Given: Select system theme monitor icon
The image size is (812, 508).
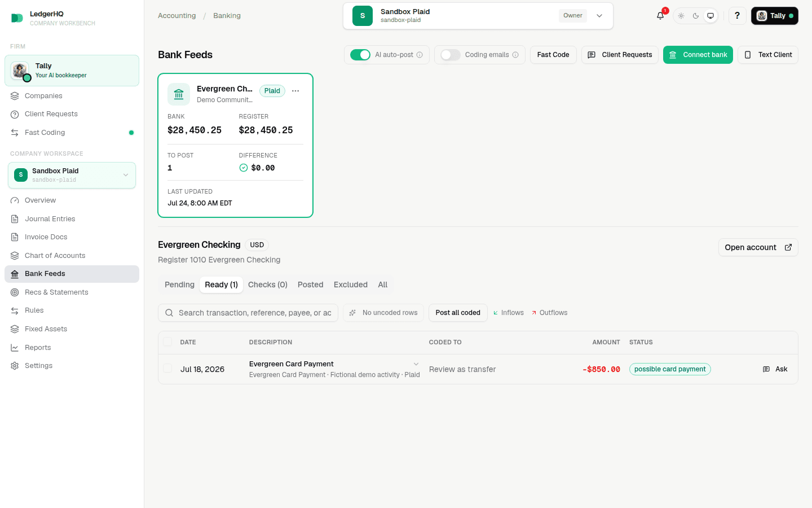Looking at the screenshot, I should [710, 16].
